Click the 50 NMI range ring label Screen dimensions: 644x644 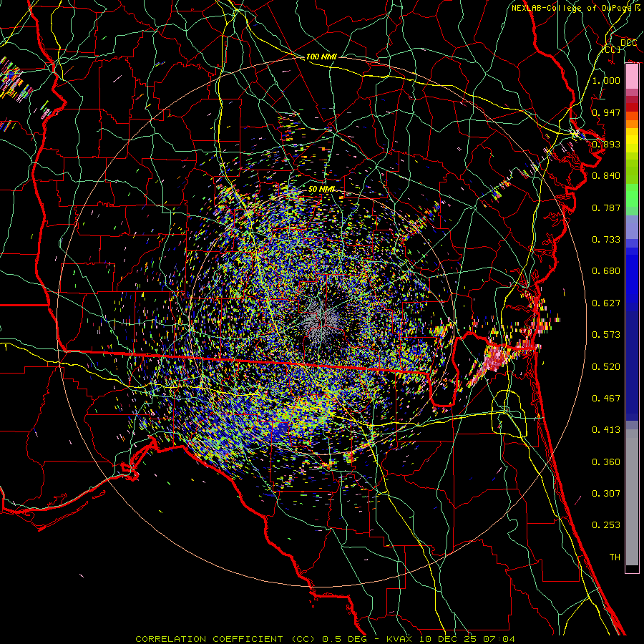(321, 190)
